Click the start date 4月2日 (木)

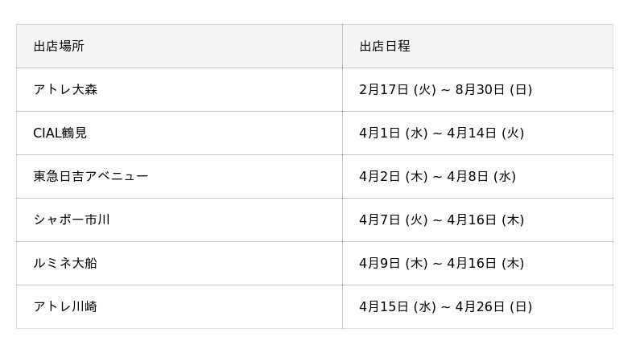point(394,177)
